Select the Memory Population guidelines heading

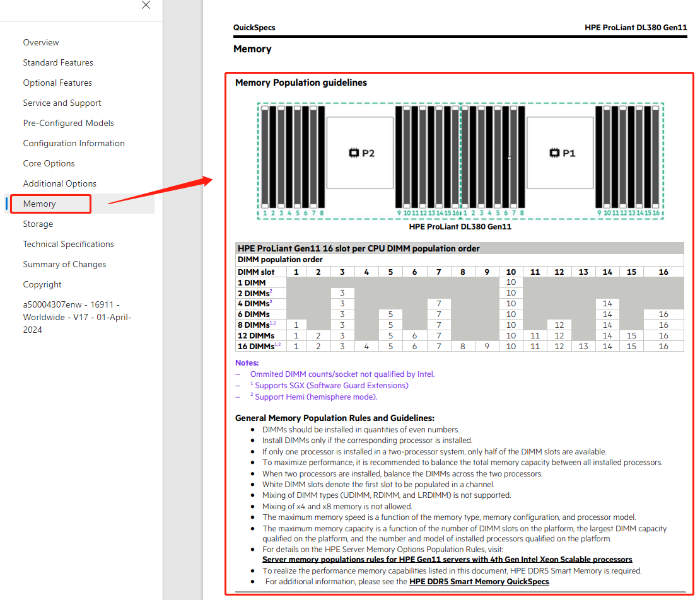(x=301, y=83)
